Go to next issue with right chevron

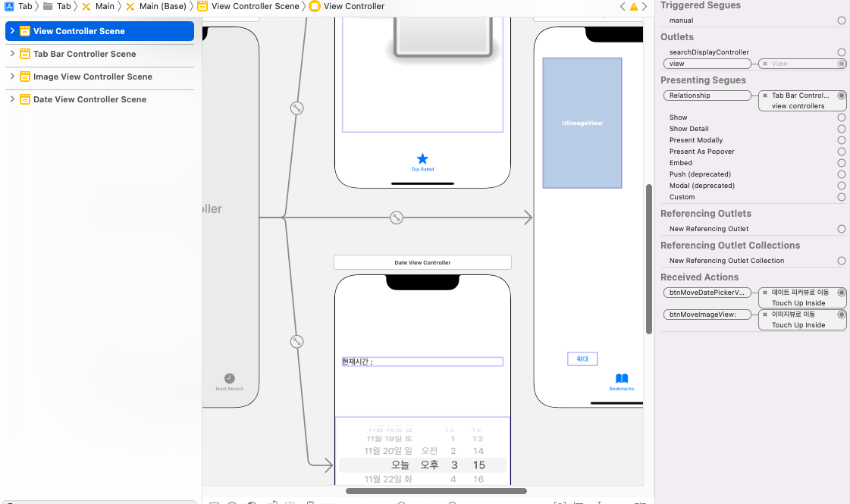(645, 7)
